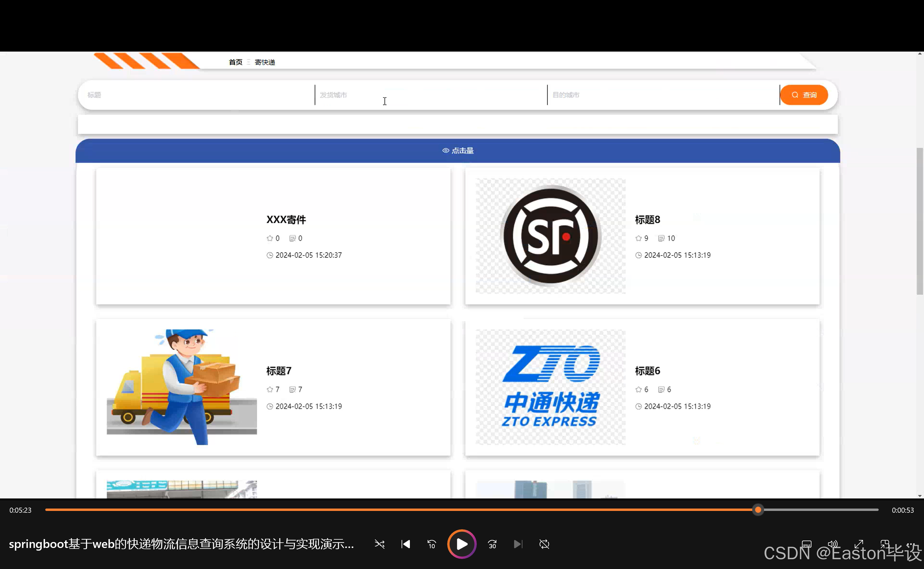The height and width of the screenshot is (569, 924).
Task: Click the clock icon on 标题6
Action: coord(638,406)
